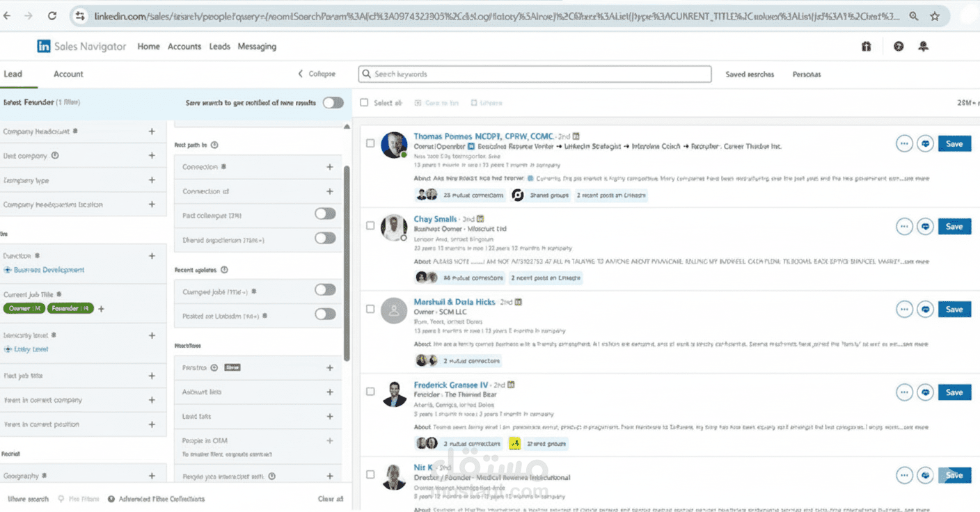The width and height of the screenshot is (980, 512).
Task: Open more options for Frederick Gransee IV
Action: point(904,392)
